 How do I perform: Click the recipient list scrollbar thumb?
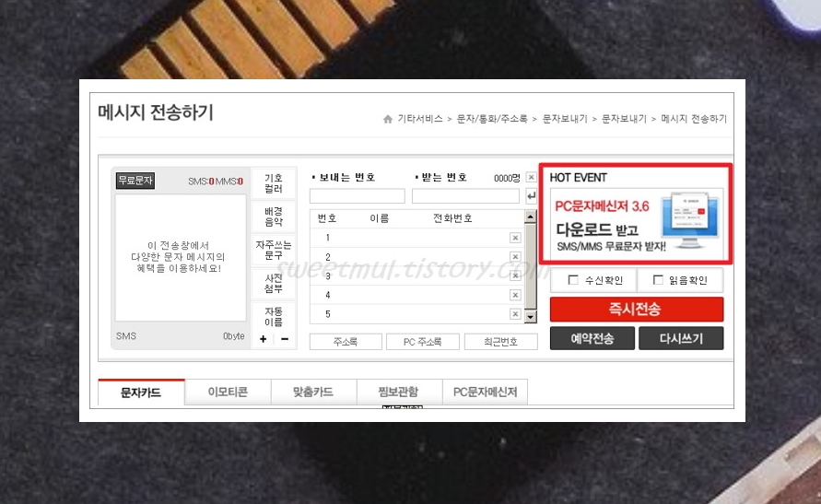click(x=531, y=266)
